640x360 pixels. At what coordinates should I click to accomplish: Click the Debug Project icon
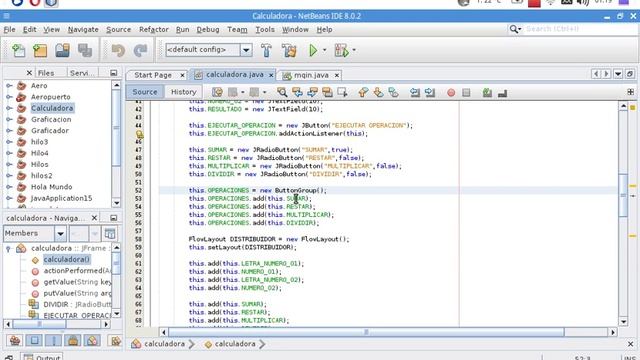coord(341,50)
